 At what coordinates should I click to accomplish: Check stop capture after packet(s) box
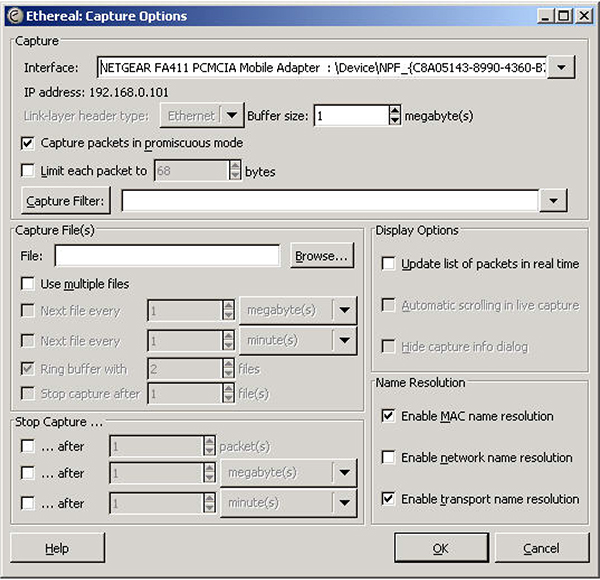28,446
